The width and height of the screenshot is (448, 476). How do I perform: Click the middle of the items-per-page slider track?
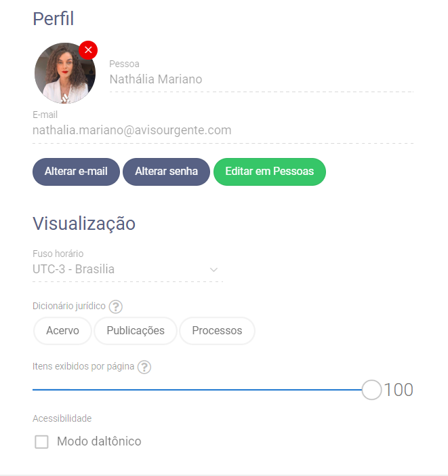coord(197,390)
